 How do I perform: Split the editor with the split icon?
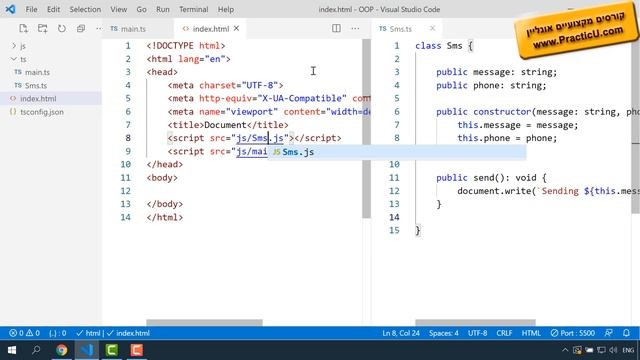click(x=336, y=29)
